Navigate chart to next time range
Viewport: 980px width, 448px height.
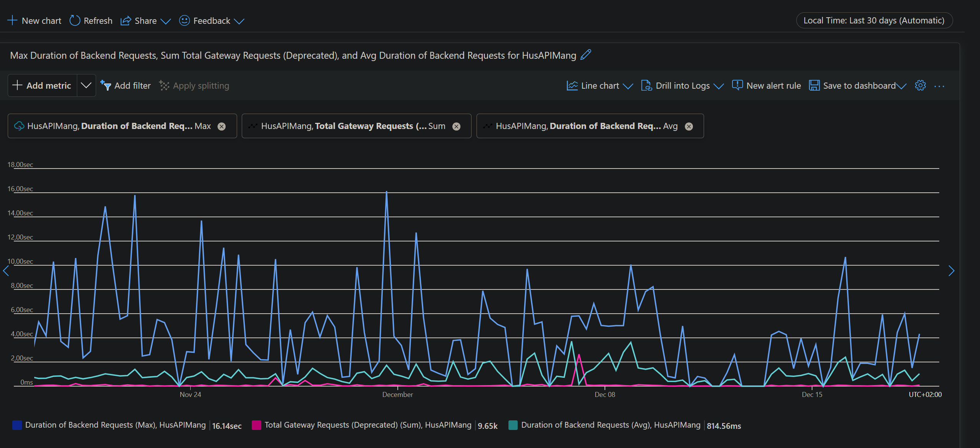pos(951,271)
